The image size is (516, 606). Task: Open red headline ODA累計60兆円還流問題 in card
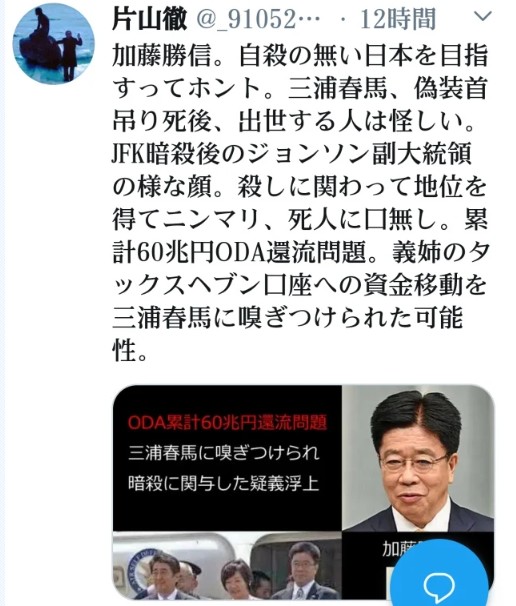(227, 422)
